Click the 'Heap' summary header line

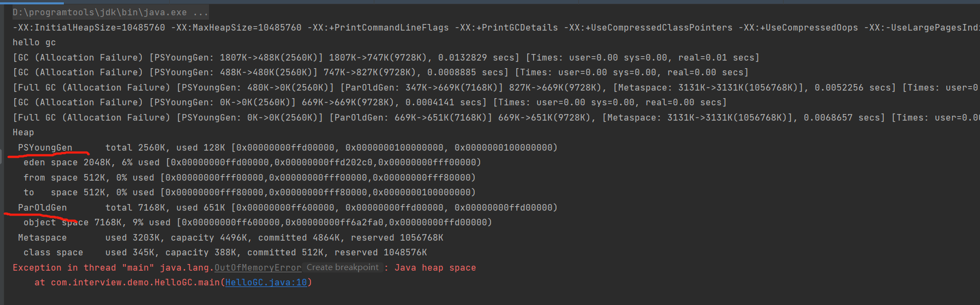23,133
